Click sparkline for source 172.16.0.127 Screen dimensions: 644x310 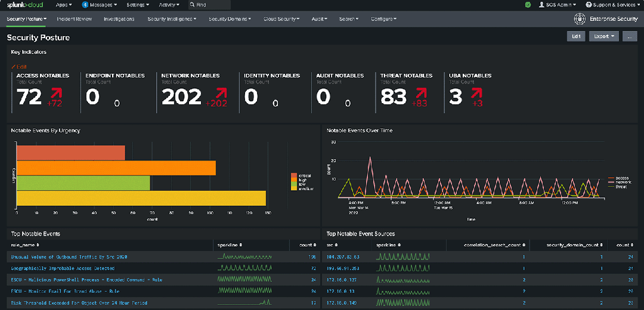coord(403,280)
